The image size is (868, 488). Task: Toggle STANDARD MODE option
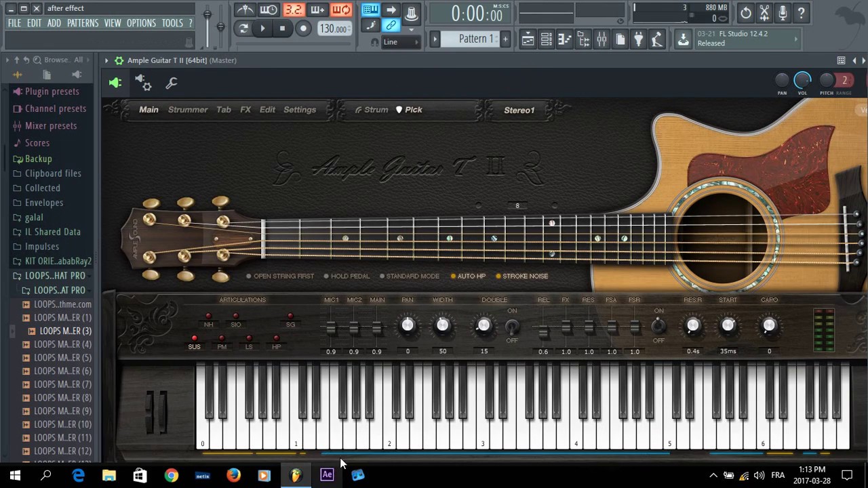click(410, 277)
